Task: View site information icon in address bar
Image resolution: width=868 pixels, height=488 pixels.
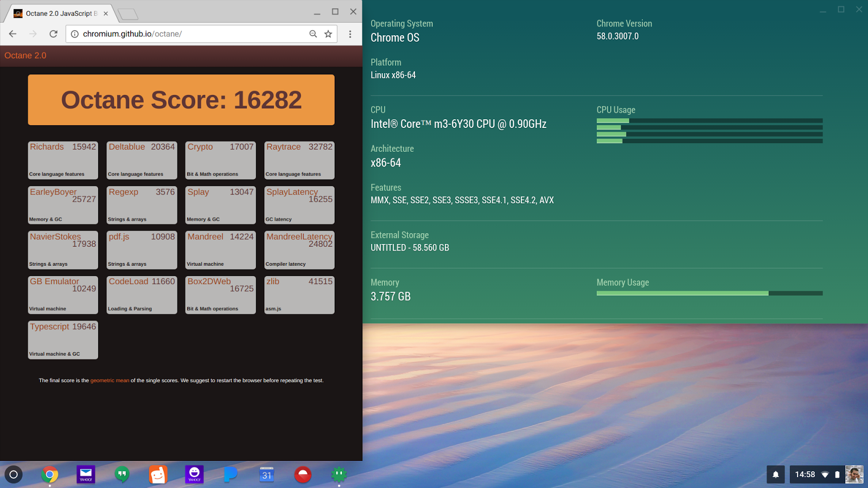Action: pyautogui.click(x=75, y=34)
